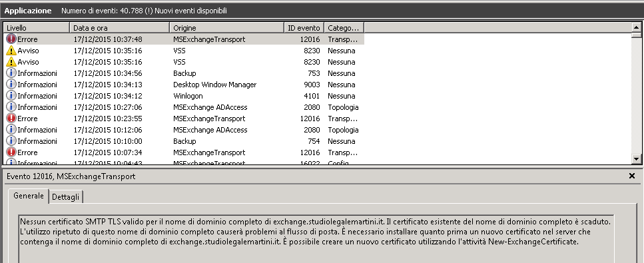Click the info icon for Backup 754
Viewport: 644px width, 263px height.
(11, 141)
